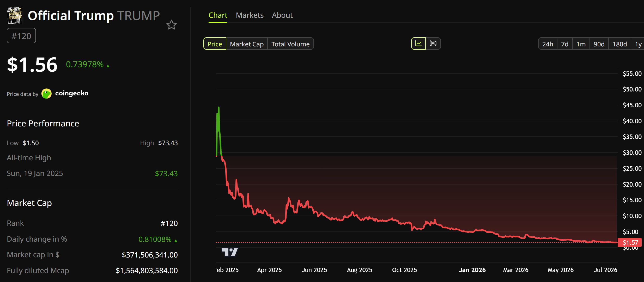The image size is (644, 282).
Task: Click the green price peak on chart
Action: [218, 107]
